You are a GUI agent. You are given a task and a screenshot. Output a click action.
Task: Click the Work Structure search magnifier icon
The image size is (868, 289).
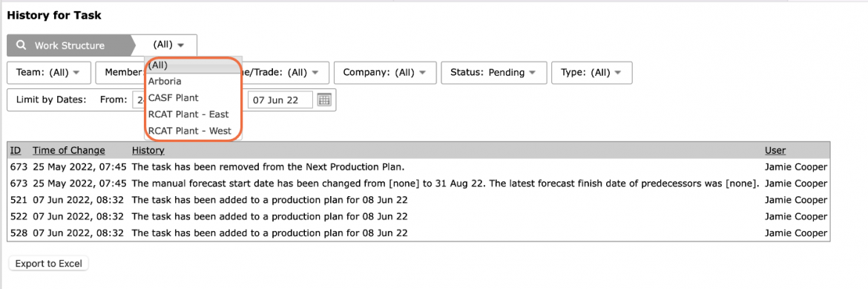(22, 45)
